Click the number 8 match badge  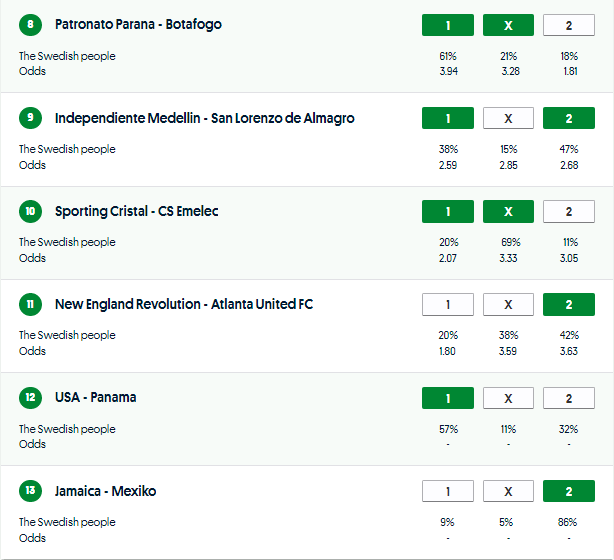[x=31, y=25]
